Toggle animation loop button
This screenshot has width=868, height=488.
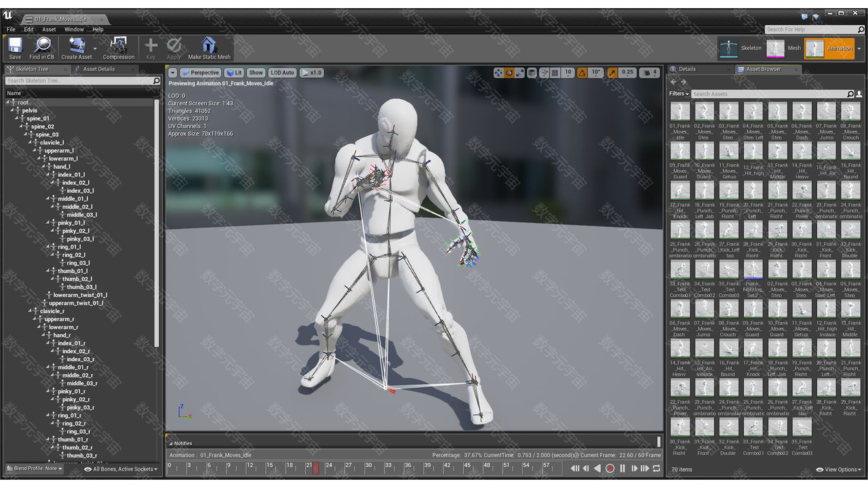click(x=656, y=468)
